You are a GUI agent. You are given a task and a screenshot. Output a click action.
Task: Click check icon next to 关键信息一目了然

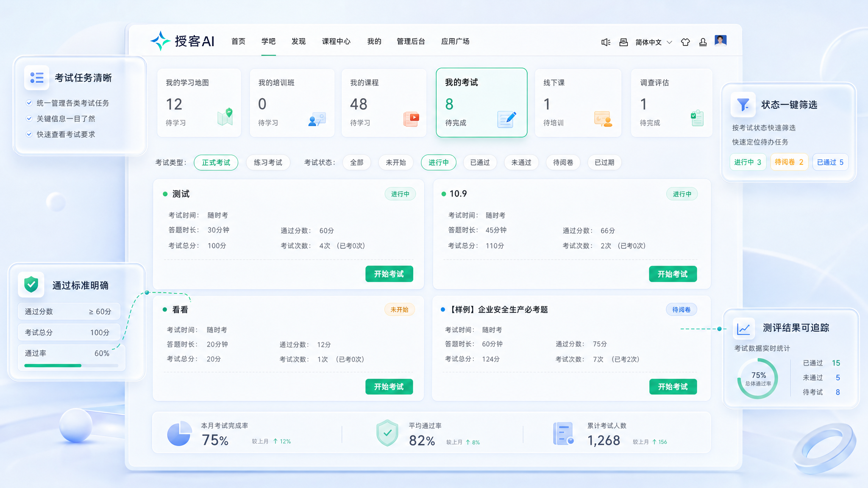[29, 119]
